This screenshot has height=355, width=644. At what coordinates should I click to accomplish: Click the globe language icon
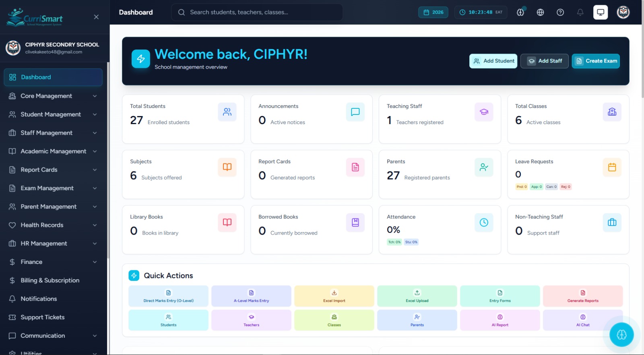[540, 12]
